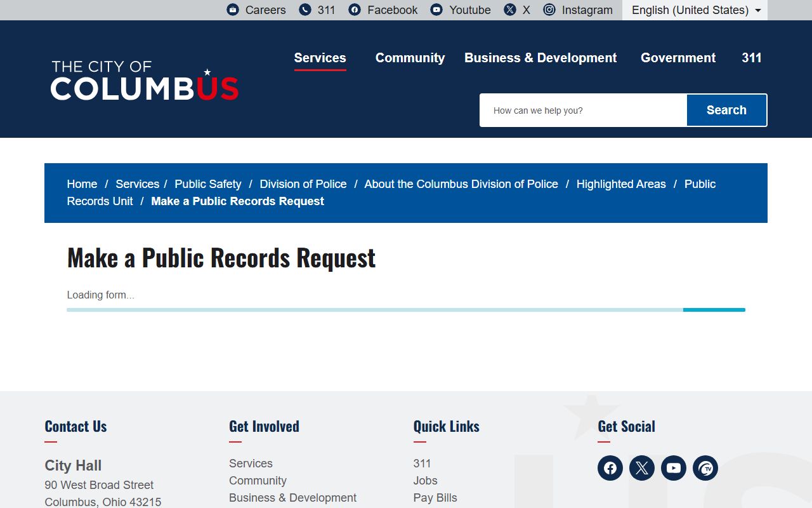Click the Search button
812x508 pixels.
point(726,110)
